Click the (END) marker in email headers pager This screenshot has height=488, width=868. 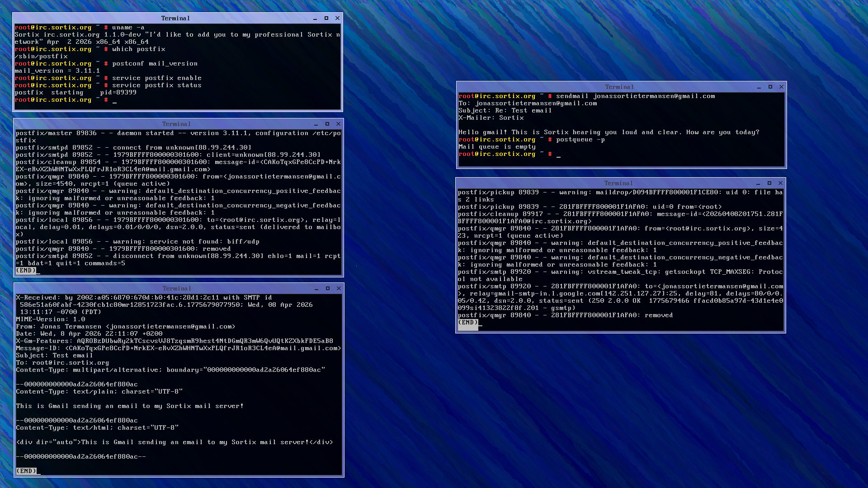tap(26, 471)
